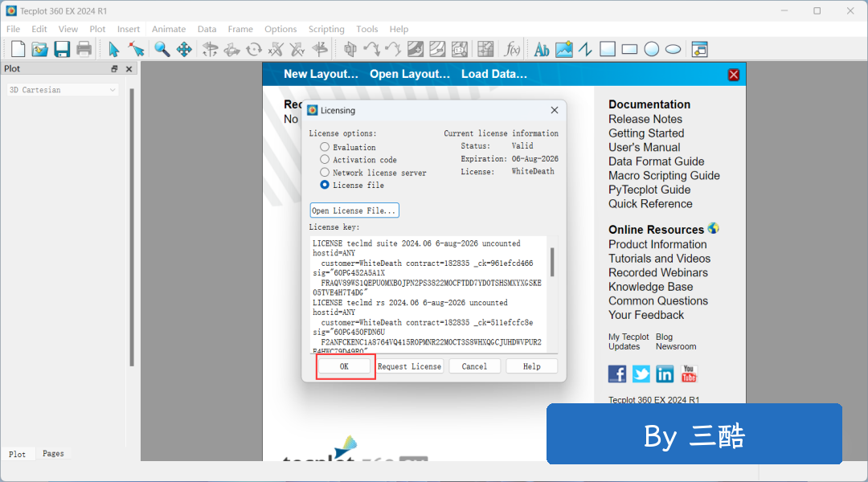This screenshot has height=482, width=868.
Task: Open the Quick Reference link
Action: 650,204
